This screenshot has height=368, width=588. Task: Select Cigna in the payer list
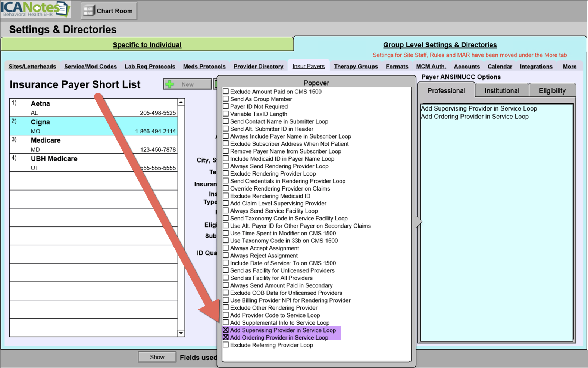click(94, 126)
